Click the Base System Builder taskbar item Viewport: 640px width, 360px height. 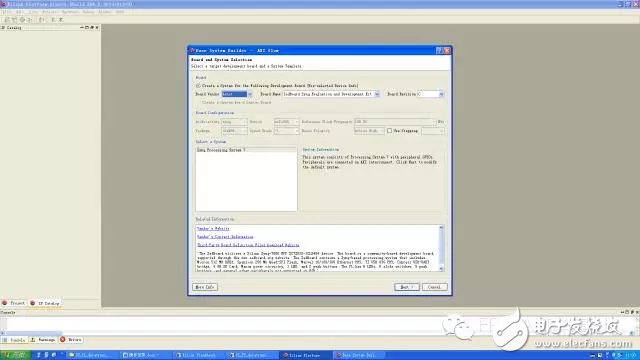click(358, 355)
